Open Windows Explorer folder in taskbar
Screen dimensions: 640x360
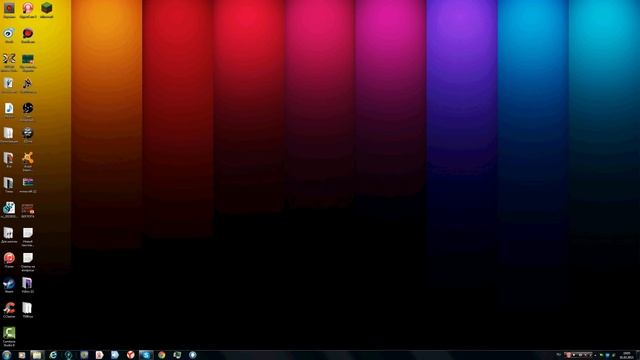coord(37,355)
